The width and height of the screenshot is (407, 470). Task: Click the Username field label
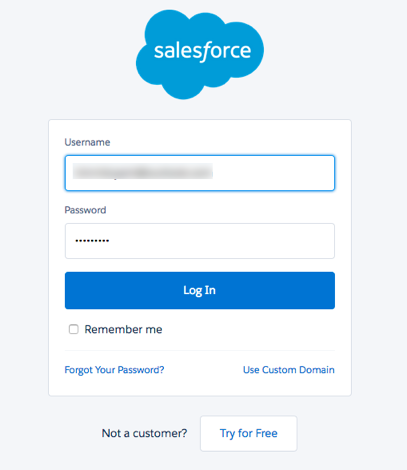coord(87,142)
